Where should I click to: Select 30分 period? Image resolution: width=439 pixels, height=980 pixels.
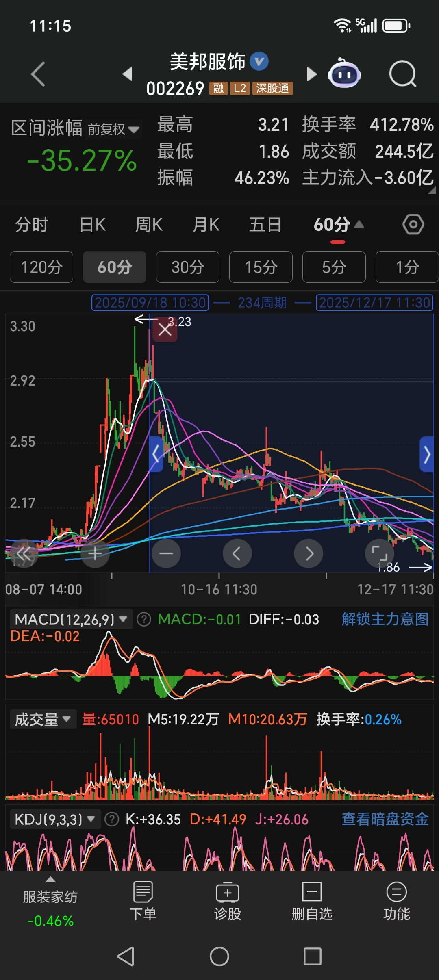188,267
